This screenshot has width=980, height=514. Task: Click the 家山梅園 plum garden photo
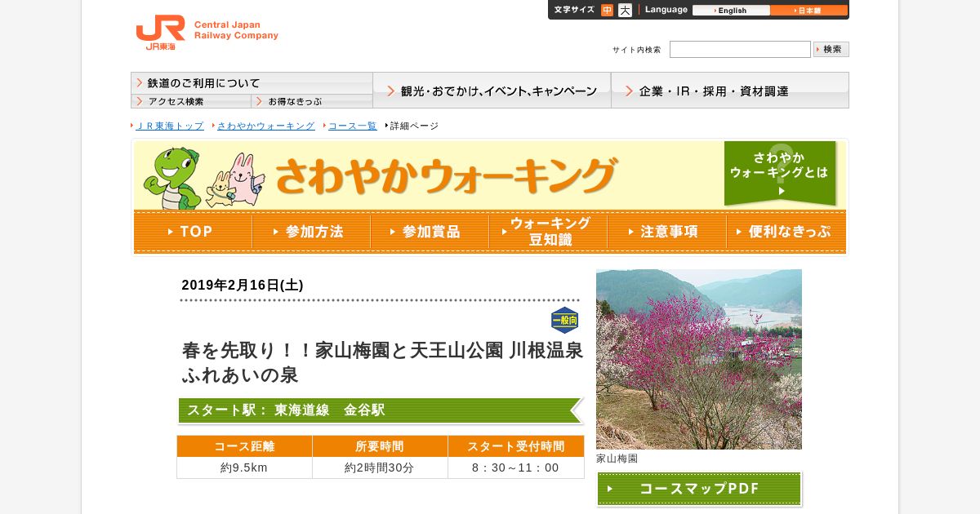click(x=699, y=359)
